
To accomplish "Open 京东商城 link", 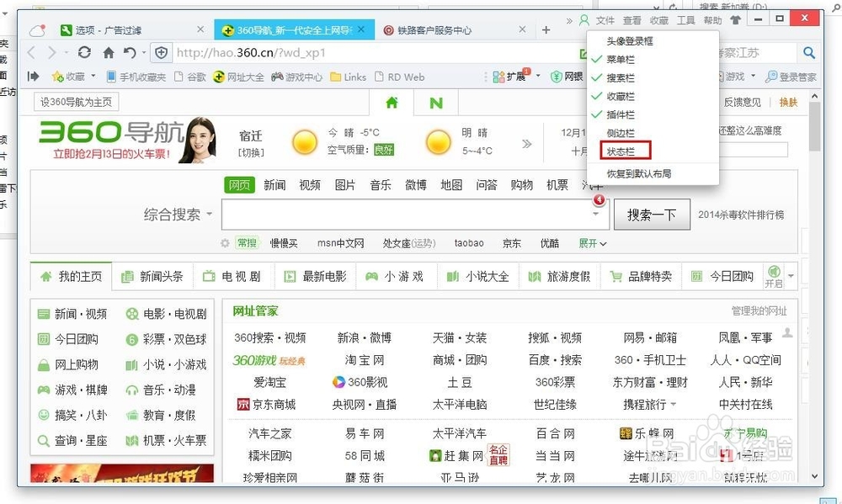I will point(266,404).
